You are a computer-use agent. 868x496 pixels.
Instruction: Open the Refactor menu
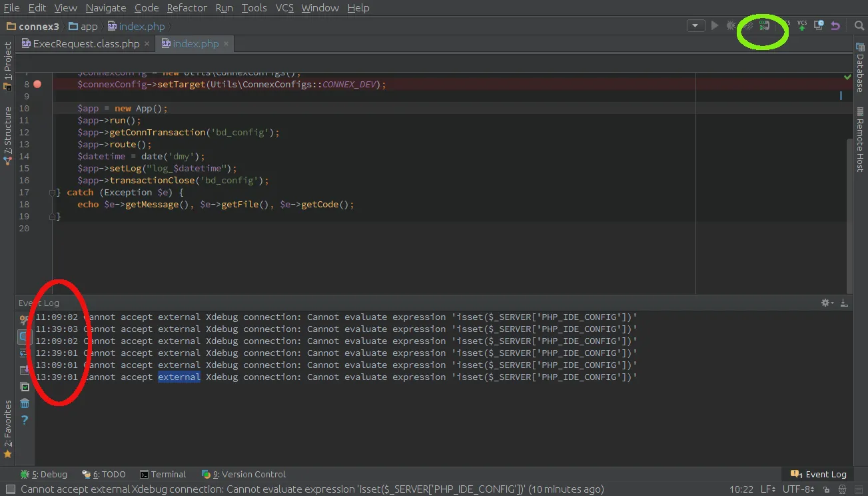[x=187, y=8]
